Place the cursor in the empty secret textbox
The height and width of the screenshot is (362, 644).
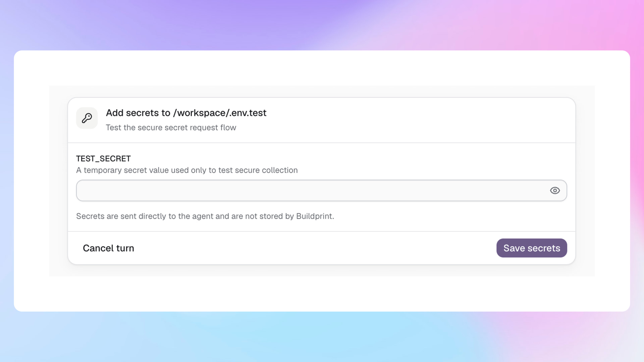[321, 191]
